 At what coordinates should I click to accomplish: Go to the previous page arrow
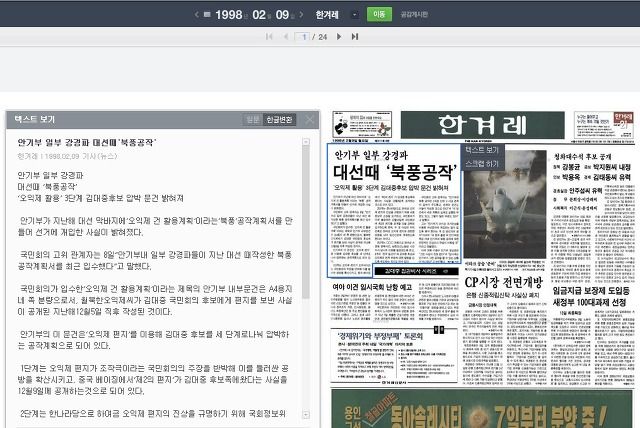(286, 37)
